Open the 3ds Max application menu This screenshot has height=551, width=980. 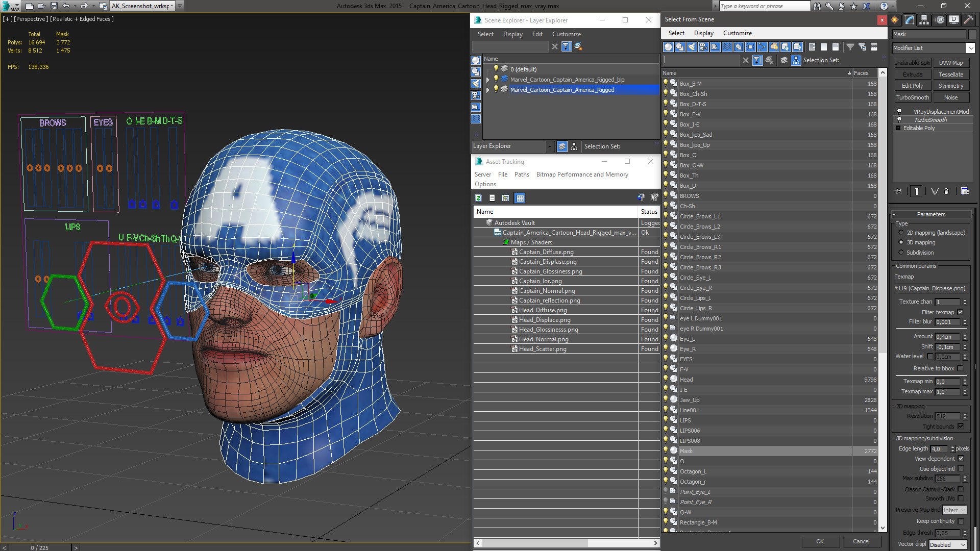pyautogui.click(x=10, y=6)
